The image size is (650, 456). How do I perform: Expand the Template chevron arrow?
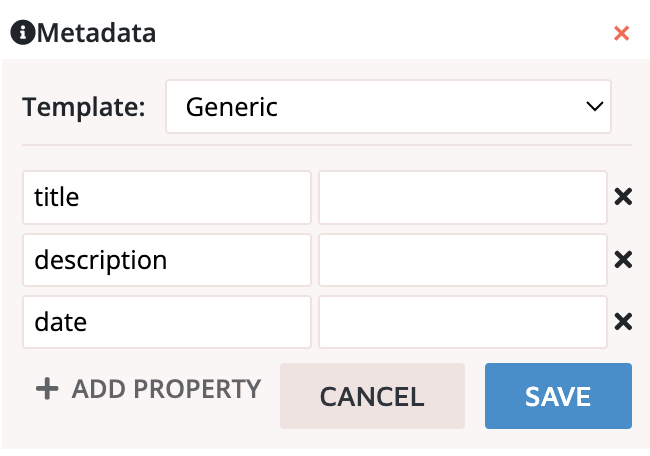coord(594,106)
